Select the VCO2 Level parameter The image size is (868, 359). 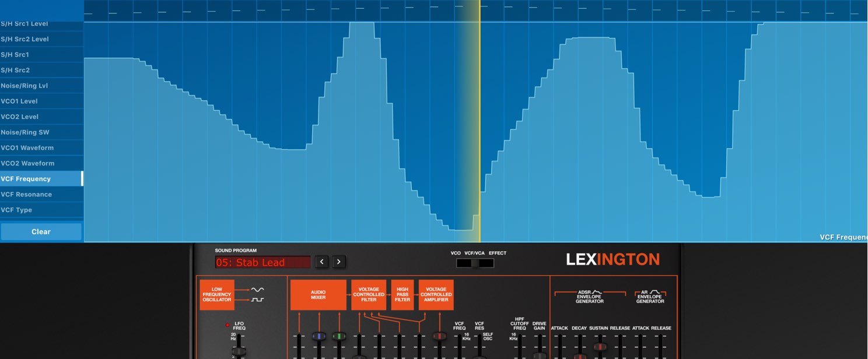(x=41, y=117)
